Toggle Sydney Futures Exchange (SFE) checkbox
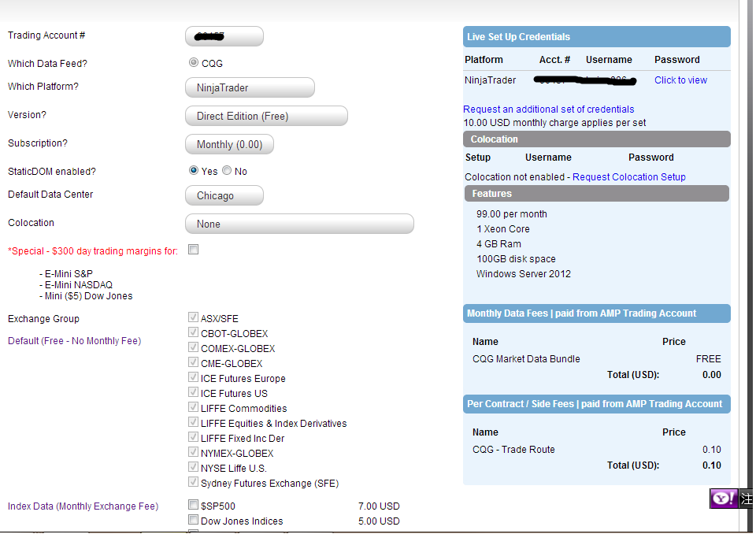The width and height of the screenshot is (756, 534). pyautogui.click(x=194, y=482)
